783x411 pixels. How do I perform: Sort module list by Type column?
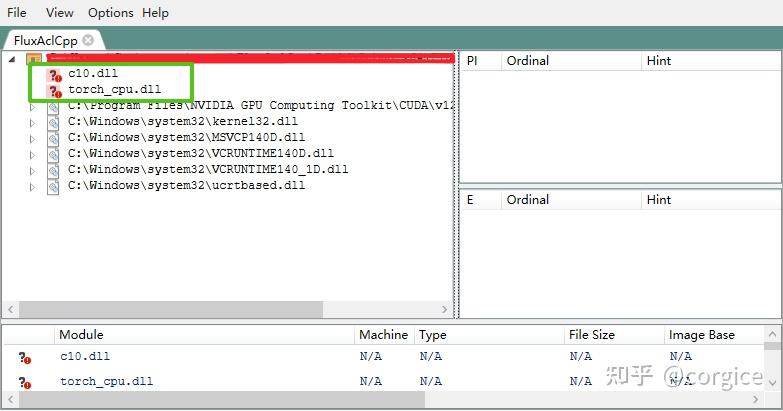[x=489, y=335]
